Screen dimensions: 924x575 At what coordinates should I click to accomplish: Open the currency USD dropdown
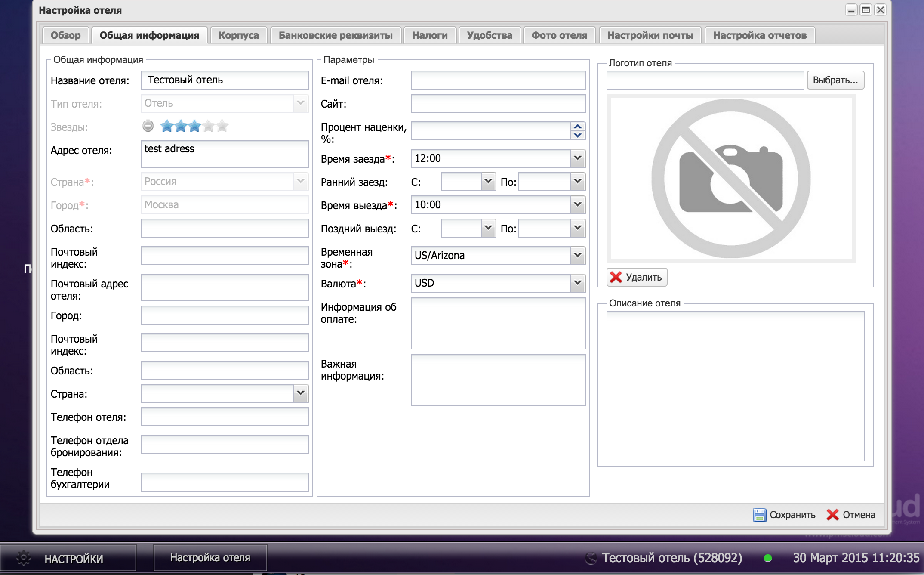(578, 283)
